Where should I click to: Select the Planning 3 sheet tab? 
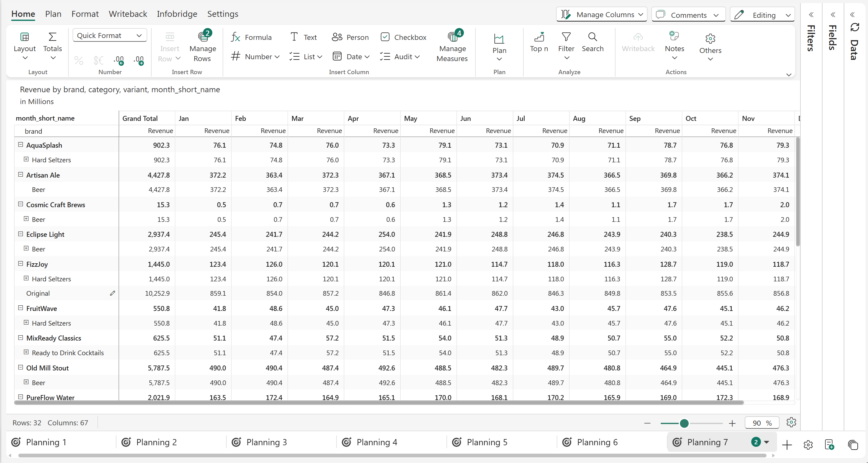tap(266, 442)
